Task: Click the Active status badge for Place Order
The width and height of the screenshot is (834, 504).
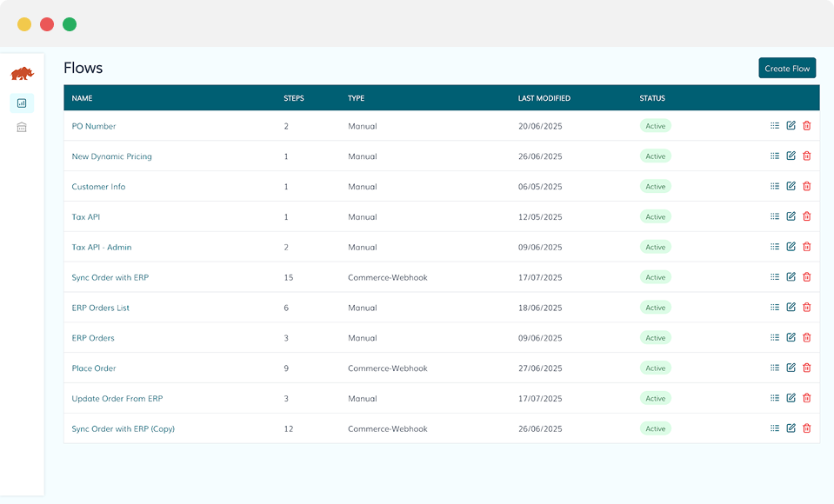Action: coord(655,368)
